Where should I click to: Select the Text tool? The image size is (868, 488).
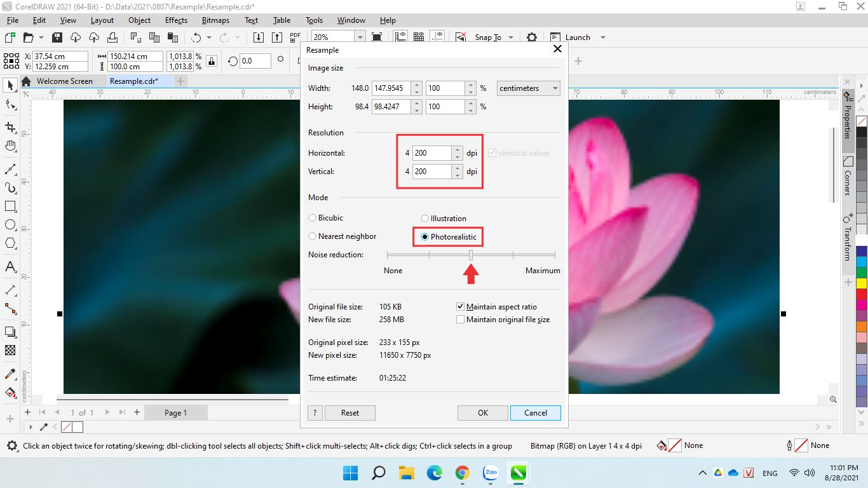[11, 267]
